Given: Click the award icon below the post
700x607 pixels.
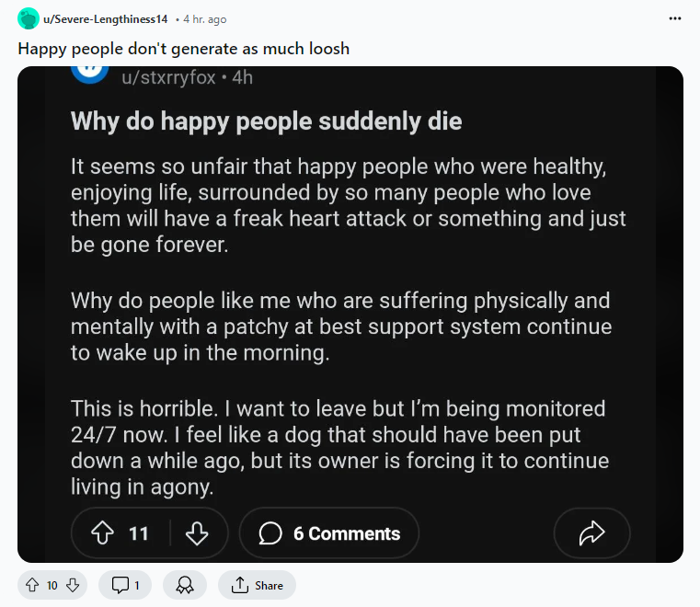Looking at the screenshot, I should 184,585.
